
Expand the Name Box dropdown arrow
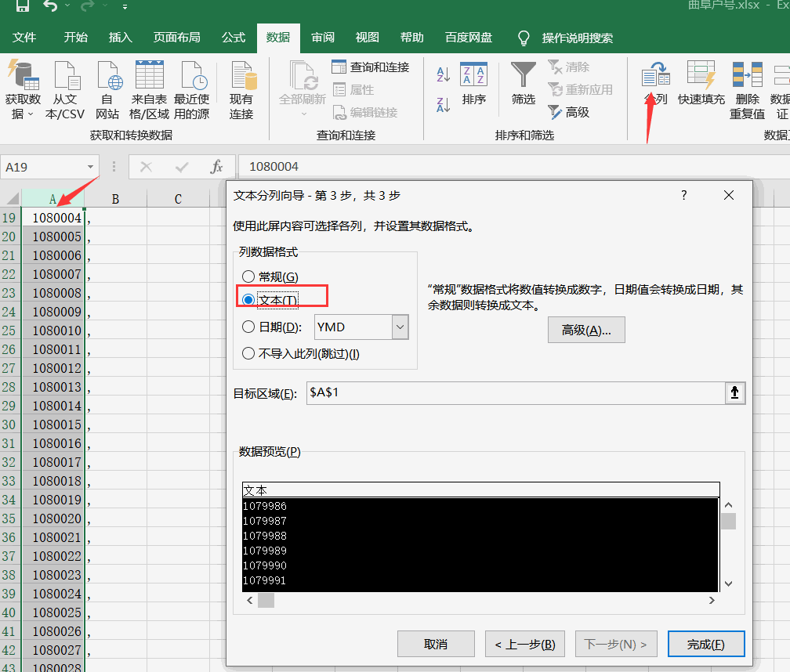(92, 167)
